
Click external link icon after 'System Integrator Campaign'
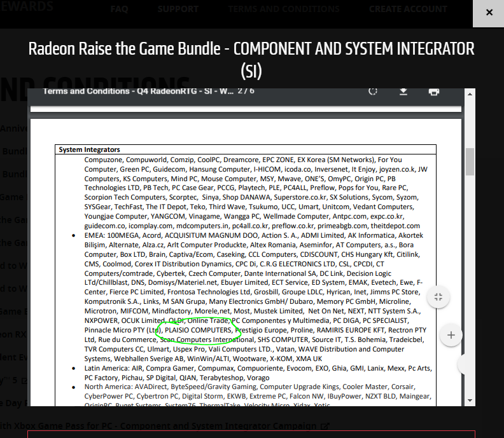point(325,427)
